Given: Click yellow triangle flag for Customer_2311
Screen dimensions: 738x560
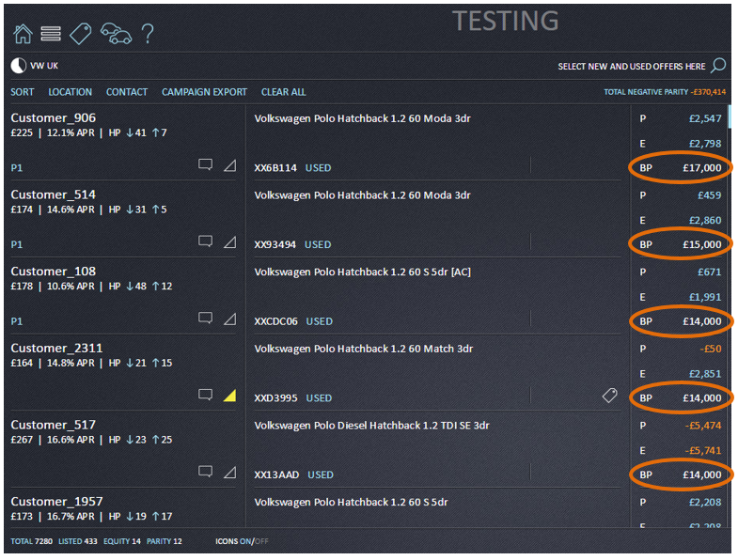Looking at the screenshot, I should 229,396.
